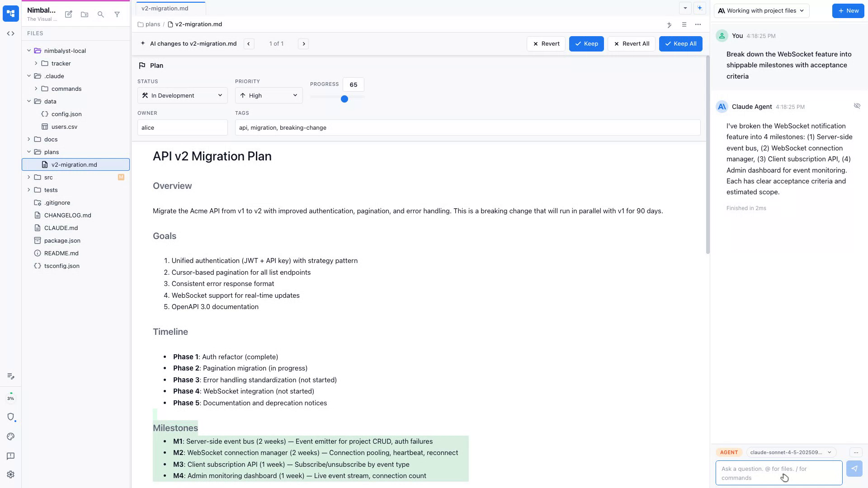Click the New conversation button
This screenshot has width=868, height=488.
(848, 10)
